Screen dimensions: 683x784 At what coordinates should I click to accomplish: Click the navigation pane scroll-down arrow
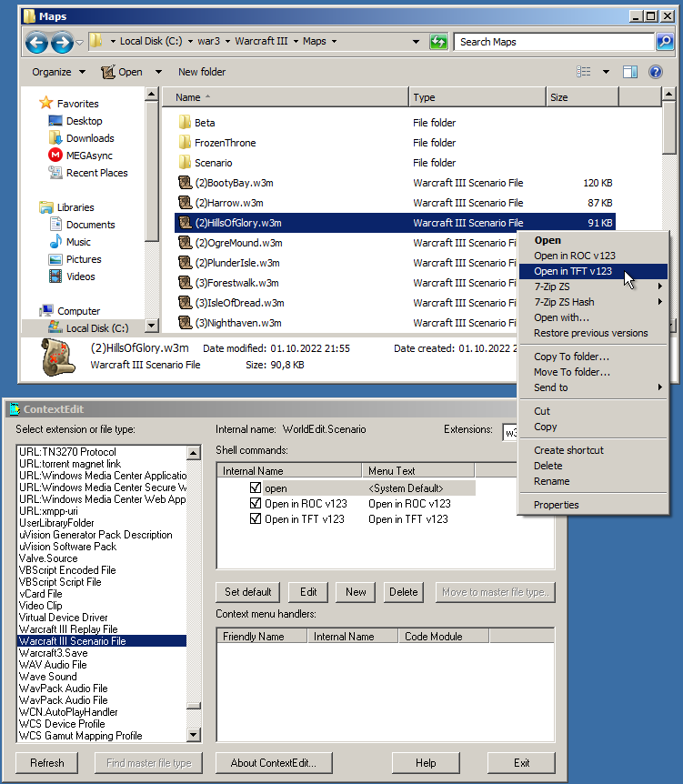tap(152, 326)
